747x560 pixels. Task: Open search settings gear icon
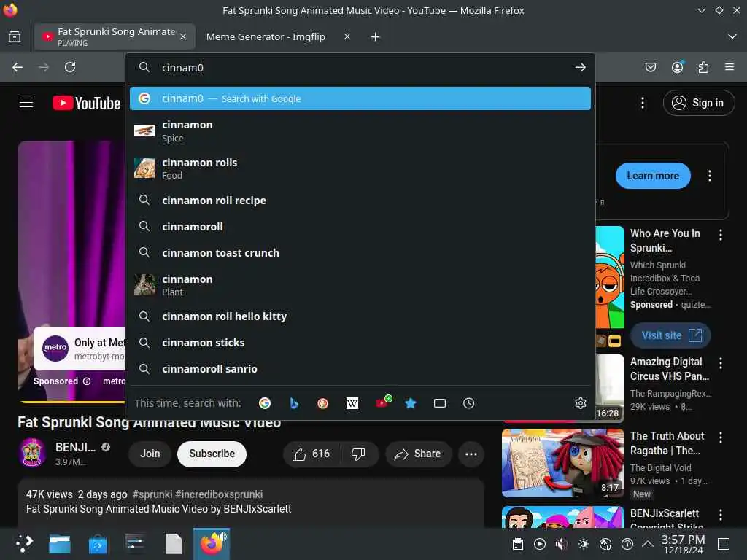pyautogui.click(x=580, y=403)
